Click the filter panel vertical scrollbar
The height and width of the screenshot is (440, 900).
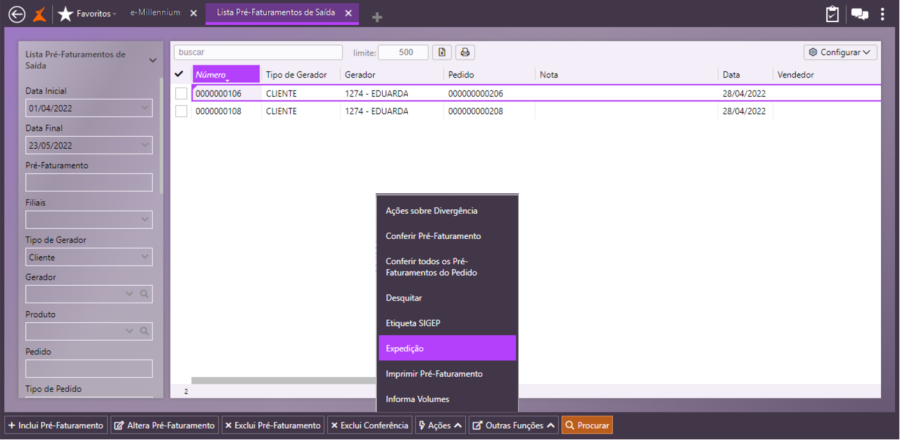(x=161, y=135)
